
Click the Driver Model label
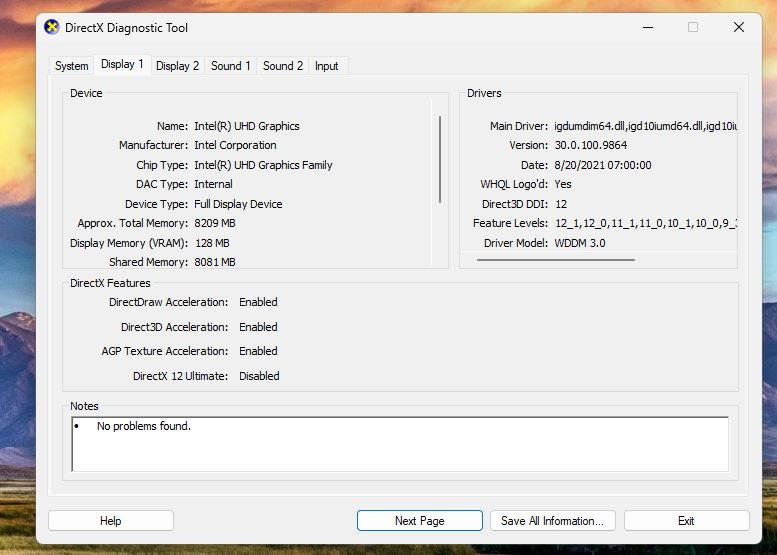click(516, 243)
